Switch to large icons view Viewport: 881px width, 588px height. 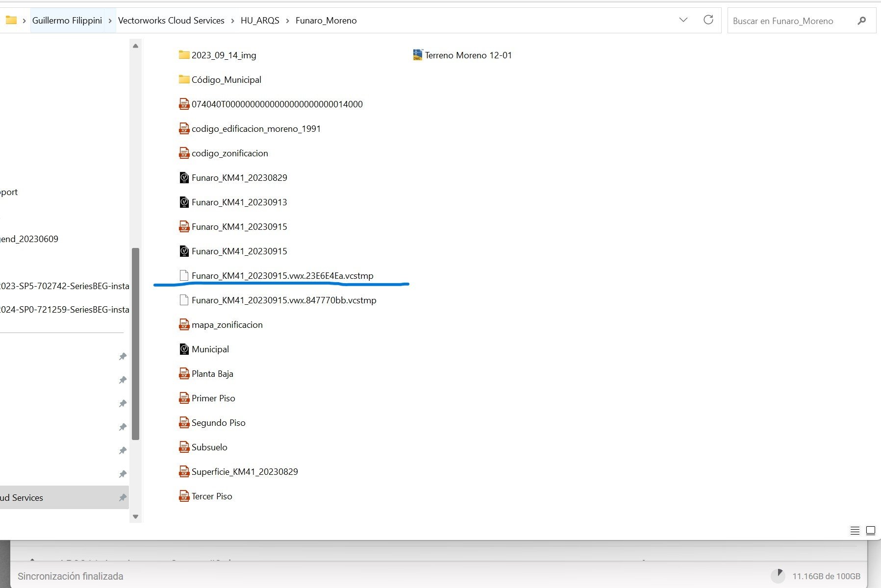[x=871, y=530]
